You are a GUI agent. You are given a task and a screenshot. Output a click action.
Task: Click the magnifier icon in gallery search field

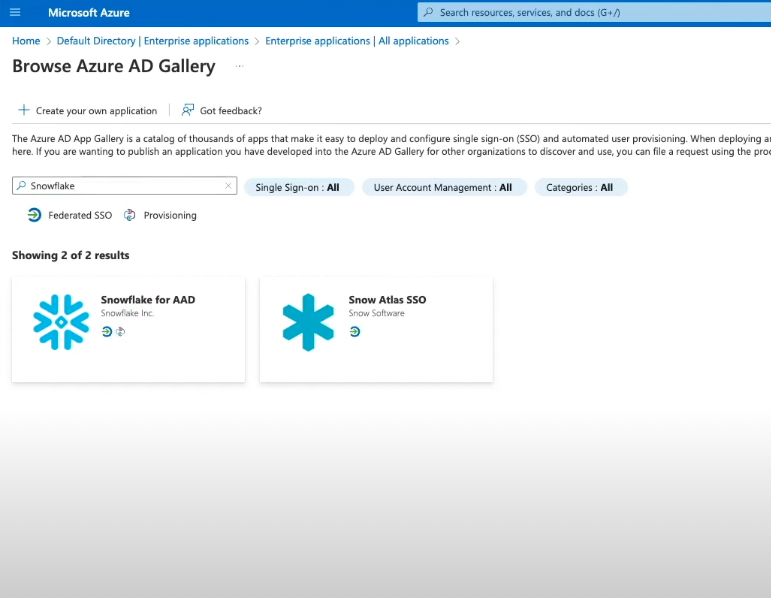click(21, 185)
